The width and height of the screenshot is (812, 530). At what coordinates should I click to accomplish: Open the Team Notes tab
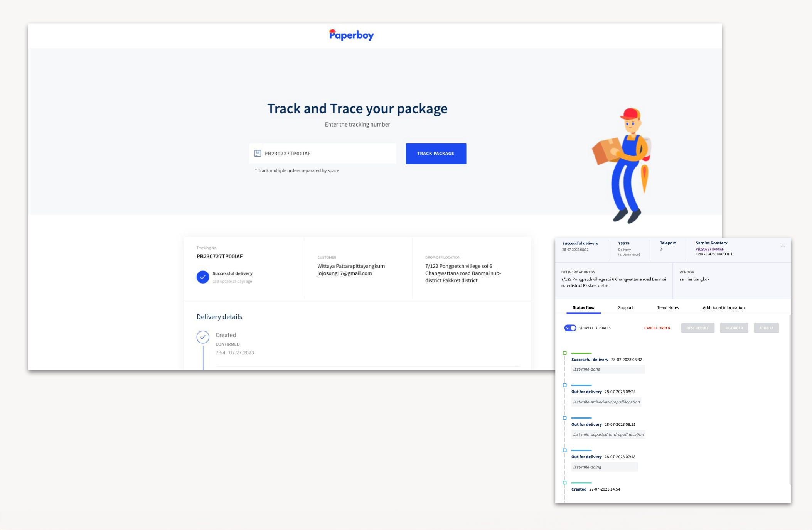668,307
